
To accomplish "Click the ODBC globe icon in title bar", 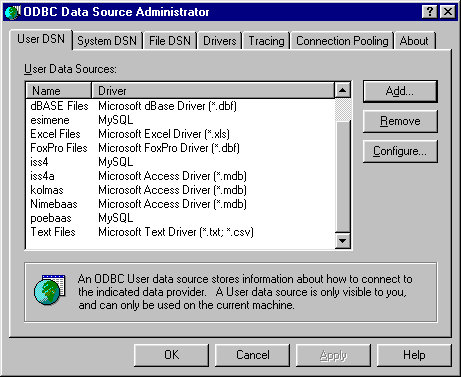I will pyautogui.click(x=13, y=12).
